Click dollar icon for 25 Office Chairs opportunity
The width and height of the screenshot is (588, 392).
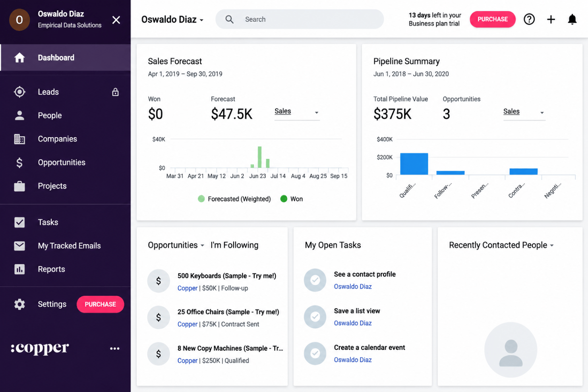pyautogui.click(x=159, y=317)
